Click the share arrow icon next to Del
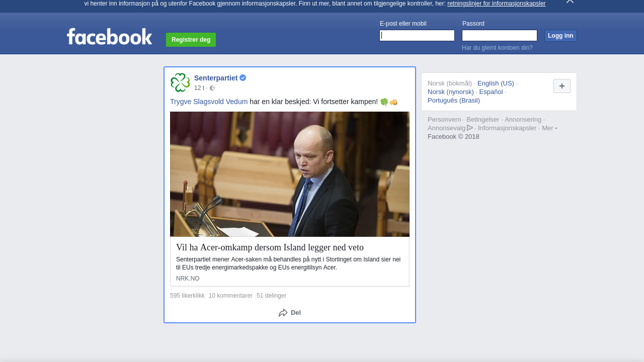This screenshot has height=362, width=644. 283,313
